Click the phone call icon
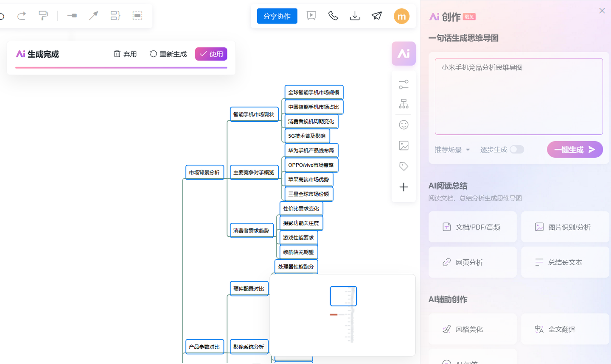The height and width of the screenshot is (364, 611). pyautogui.click(x=333, y=16)
